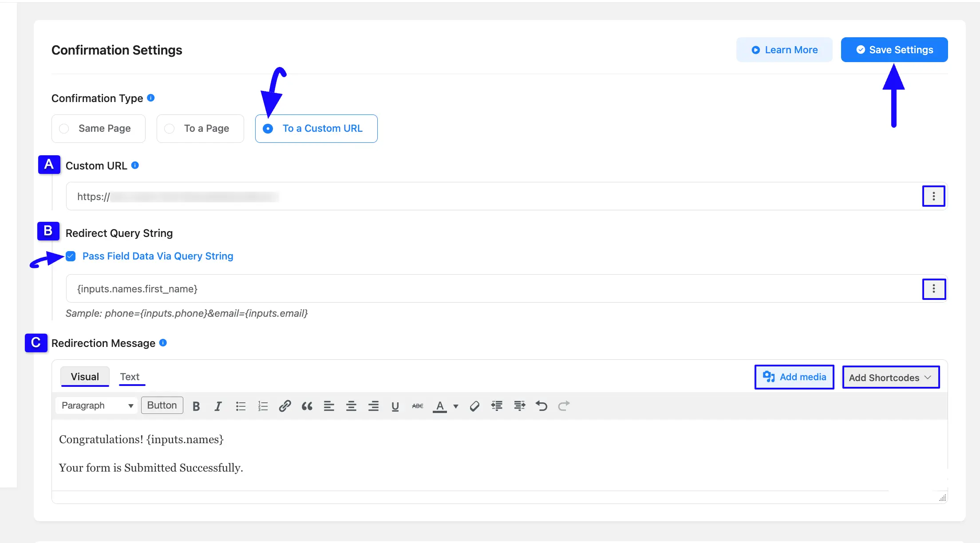Show info tooltip for Custom URL
Image resolution: width=980 pixels, height=543 pixels.
135,165
